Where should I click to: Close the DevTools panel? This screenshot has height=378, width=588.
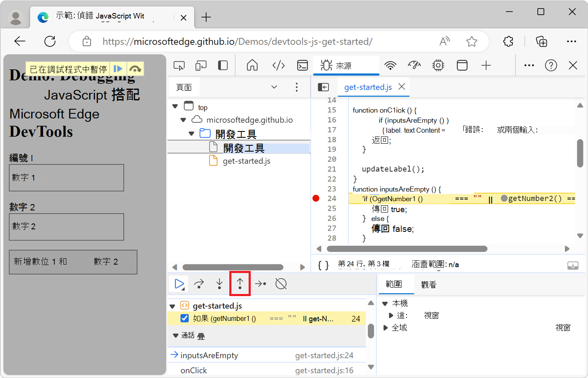tap(573, 66)
